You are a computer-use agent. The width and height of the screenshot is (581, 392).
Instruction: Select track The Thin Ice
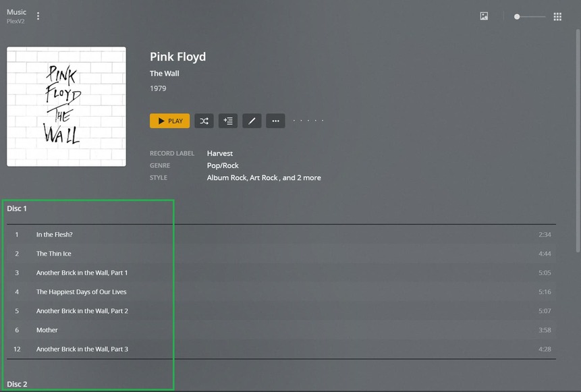(x=281, y=254)
